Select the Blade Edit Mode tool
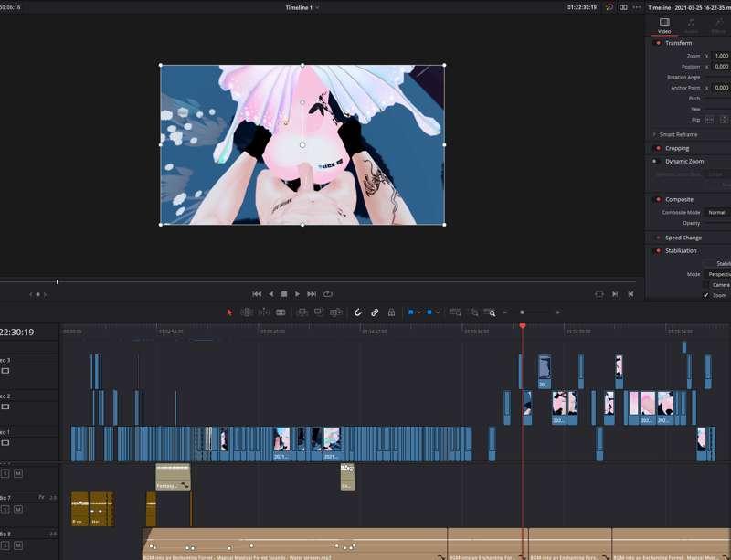 [x=281, y=312]
